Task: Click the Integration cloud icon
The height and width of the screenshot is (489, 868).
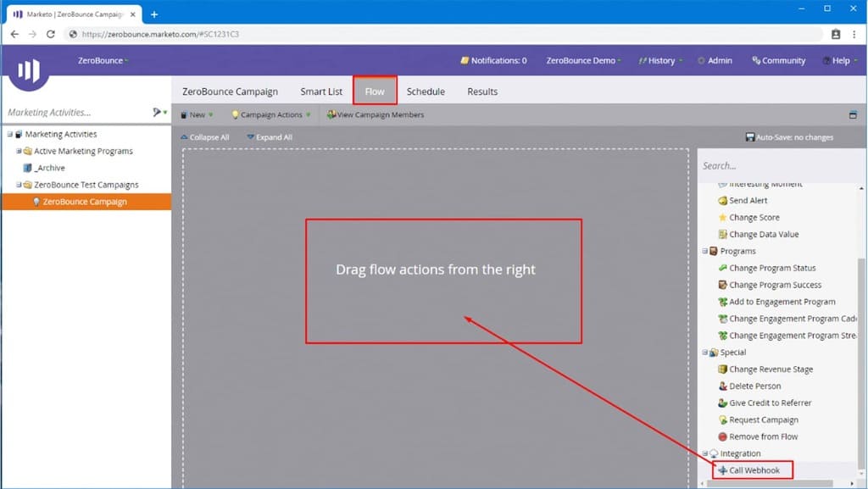Action: point(714,453)
